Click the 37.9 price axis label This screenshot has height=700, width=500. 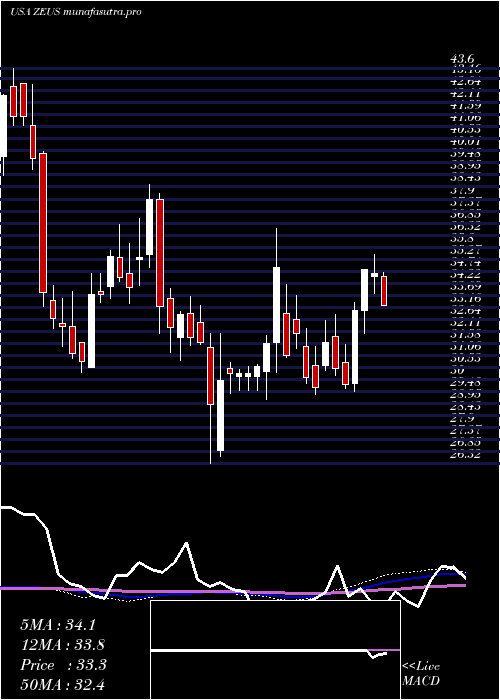(462, 191)
